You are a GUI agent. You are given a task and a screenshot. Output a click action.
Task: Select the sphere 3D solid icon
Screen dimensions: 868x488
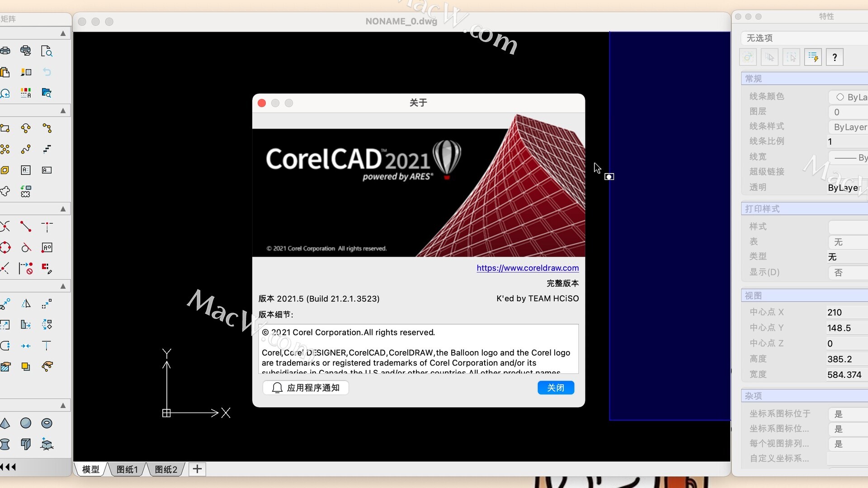[26, 423]
